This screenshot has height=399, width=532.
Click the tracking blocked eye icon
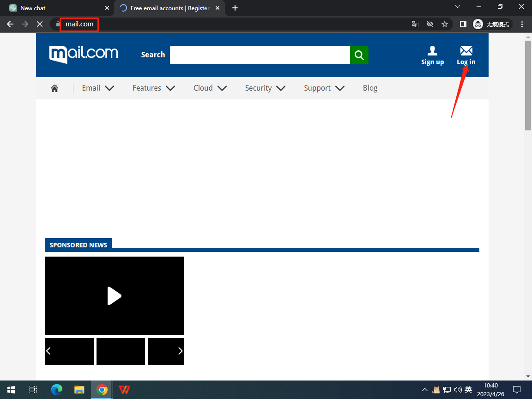click(x=430, y=24)
